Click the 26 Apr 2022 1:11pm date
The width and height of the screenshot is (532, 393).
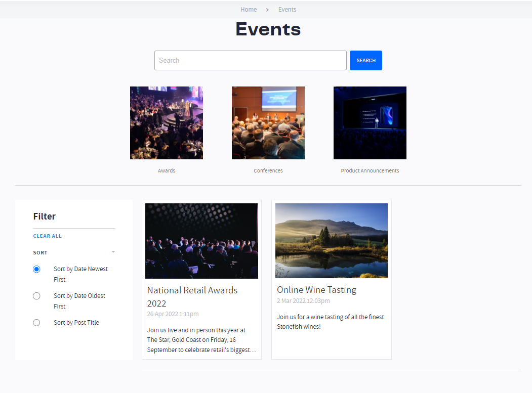pyautogui.click(x=173, y=314)
